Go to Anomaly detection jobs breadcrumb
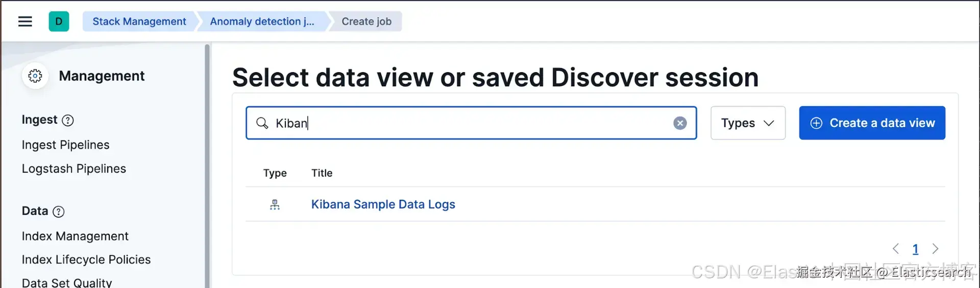This screenshot has height=288, width=980. pyautogui.click(x=262, y=21)
